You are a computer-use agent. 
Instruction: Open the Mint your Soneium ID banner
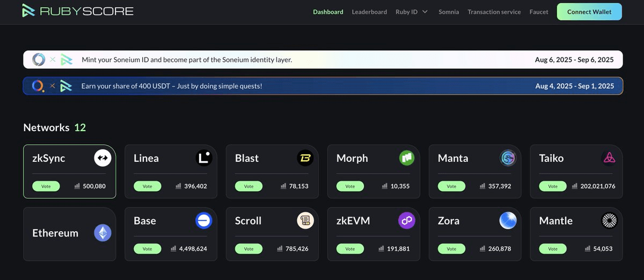click(x=323, y=60)
